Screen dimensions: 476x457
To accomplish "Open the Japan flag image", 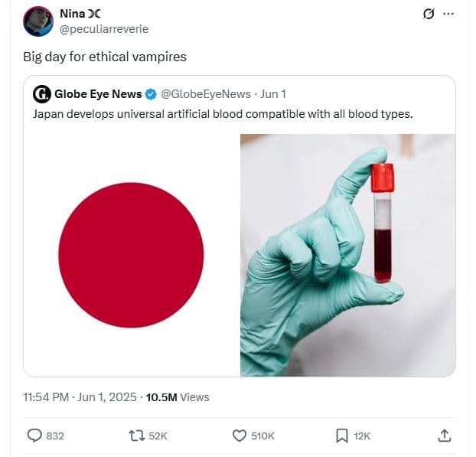I will [x=132, y=255].
